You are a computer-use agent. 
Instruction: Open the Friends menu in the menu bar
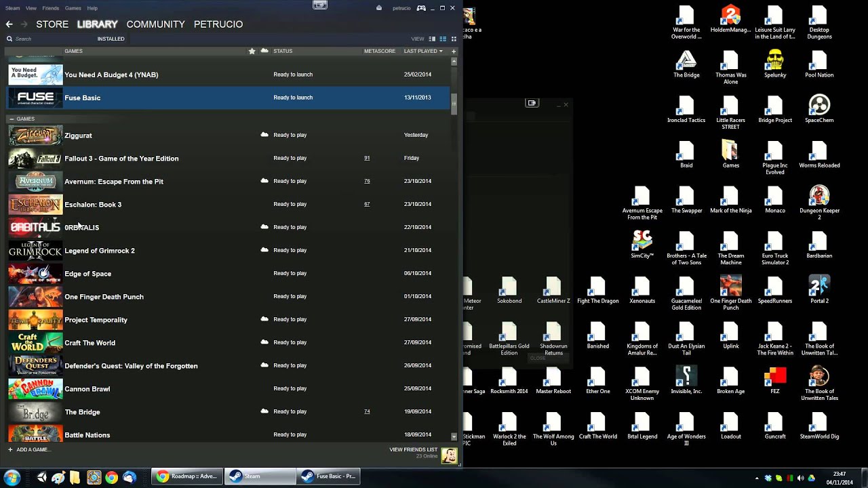[50, 7]
